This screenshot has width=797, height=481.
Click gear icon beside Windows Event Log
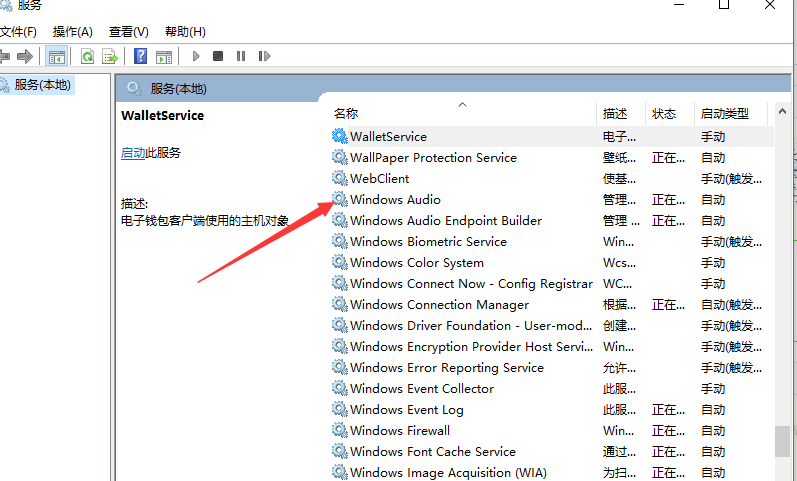click(340, 409)
